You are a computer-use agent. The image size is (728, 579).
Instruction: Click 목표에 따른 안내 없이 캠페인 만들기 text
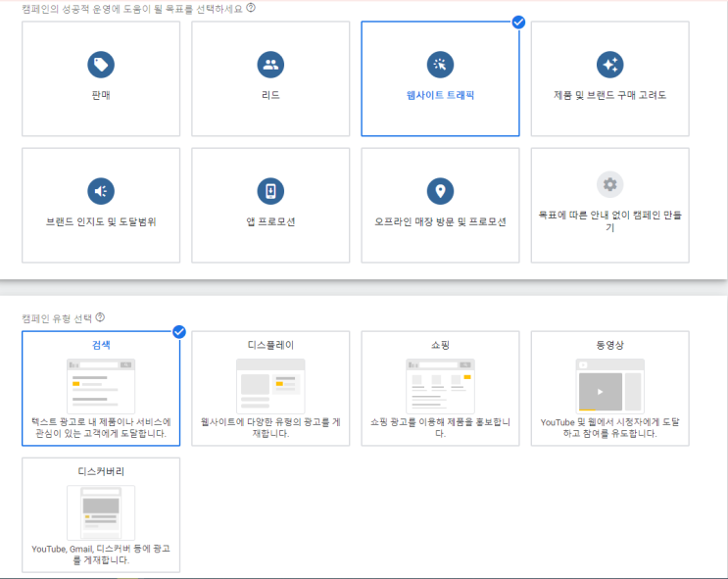[610, 221]
